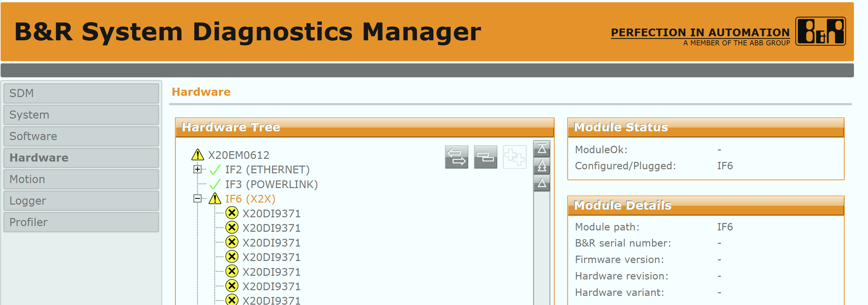Image resolution: width=868 pixels, height=305 pixels.
Task: Click the IF6 value next to Configured/Plugged
Action: point(725,166)
